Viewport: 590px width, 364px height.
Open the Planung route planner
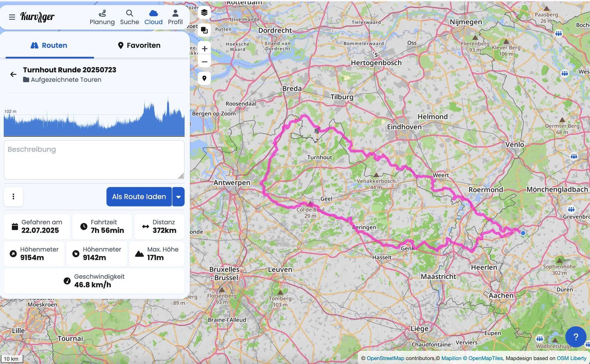[x=102, y=17]
